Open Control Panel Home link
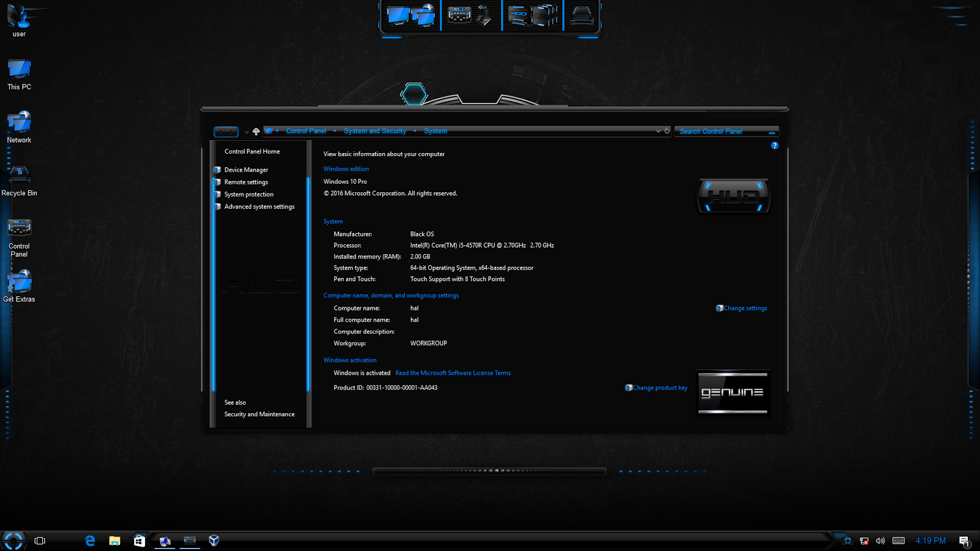The image size is (980, 551). click(252, 151)
